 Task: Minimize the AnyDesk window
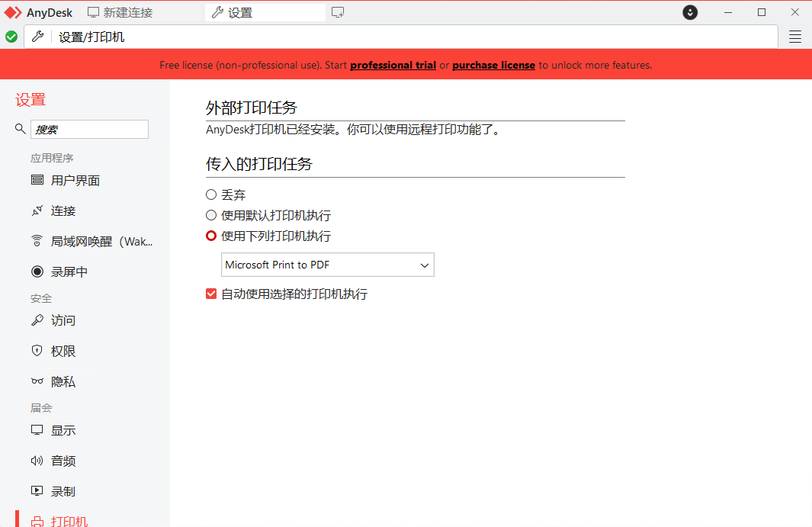(x=728, y=12)
